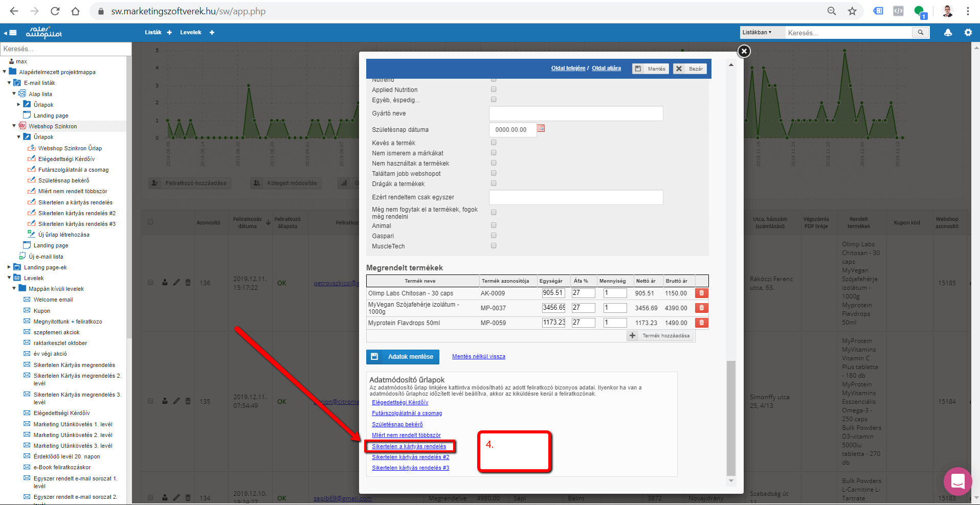Tick Nem ismerem a márkákat checkbox
Screen dimensions: 980x505
click(494, 153)
